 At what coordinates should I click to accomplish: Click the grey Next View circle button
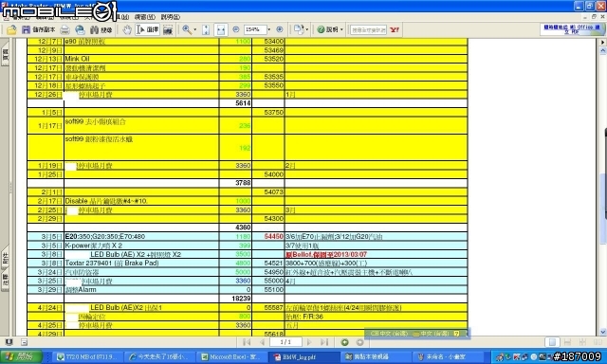click(359, 342)
